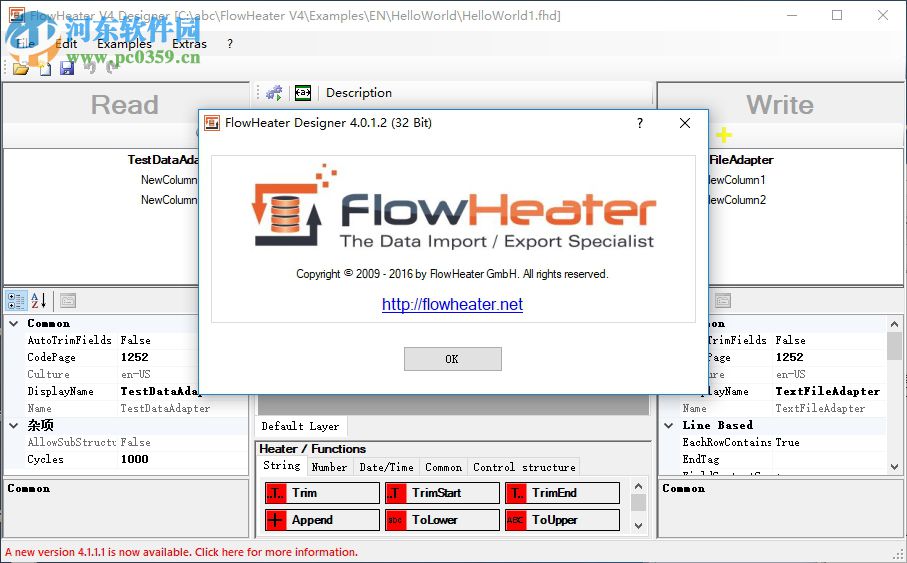Screen dimensions: 907x563
Task: Select the Cycles value 1000
Action: click(x=134, y=459)
